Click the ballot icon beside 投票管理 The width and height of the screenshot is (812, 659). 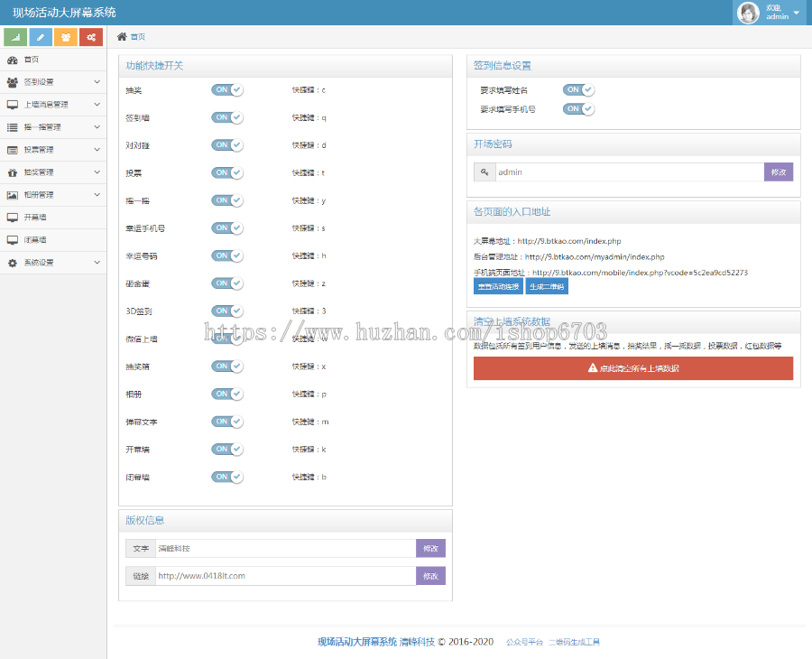(13, 150)
